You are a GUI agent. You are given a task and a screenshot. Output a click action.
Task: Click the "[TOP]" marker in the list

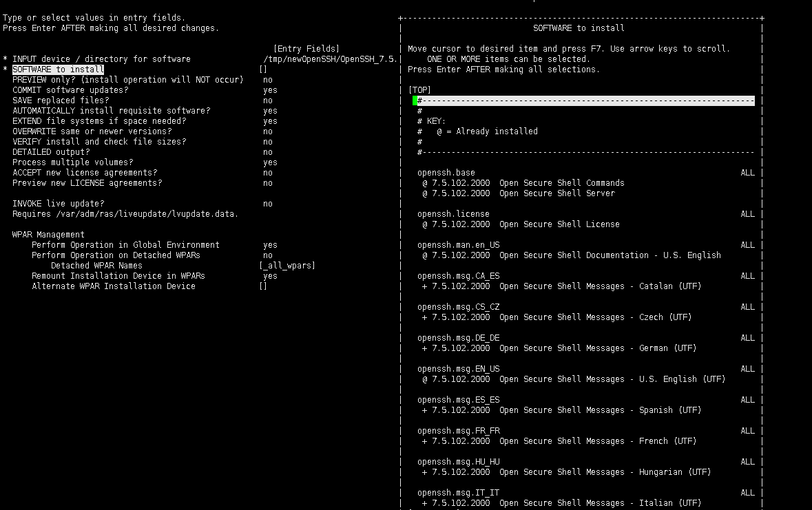[x=419, y=90]
